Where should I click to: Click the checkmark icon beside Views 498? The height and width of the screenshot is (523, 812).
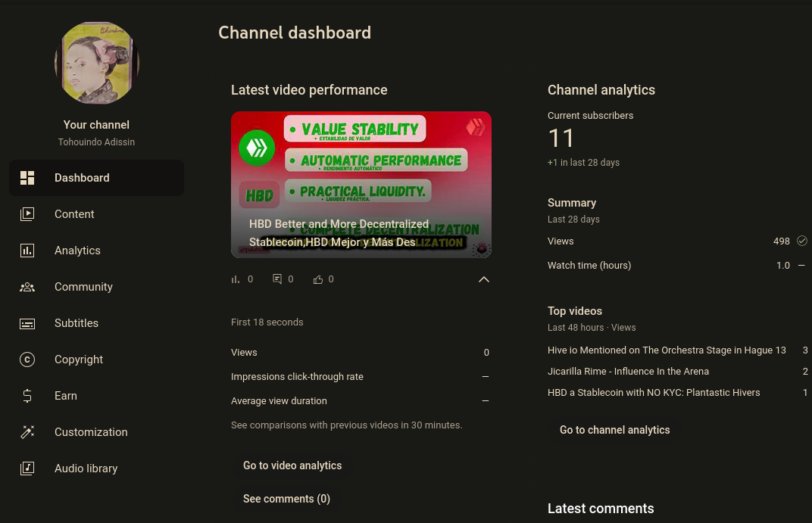pyautogui.click(x=801, y=241)
